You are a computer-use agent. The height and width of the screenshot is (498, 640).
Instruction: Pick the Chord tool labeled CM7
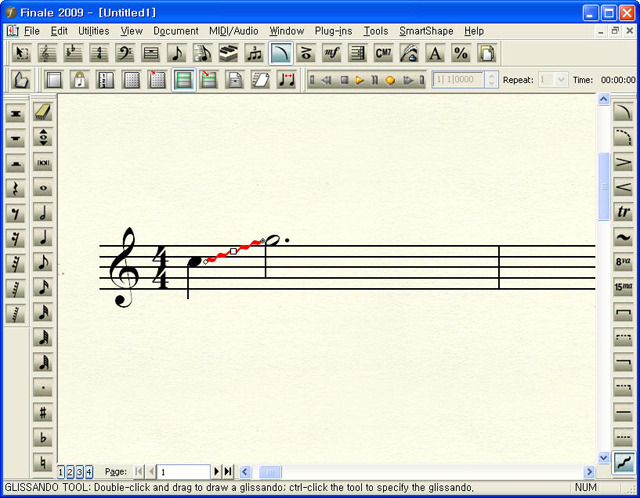(383, 54)
